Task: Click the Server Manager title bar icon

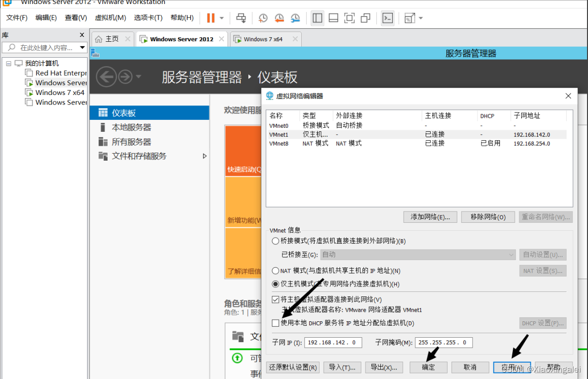Action: 95,53
